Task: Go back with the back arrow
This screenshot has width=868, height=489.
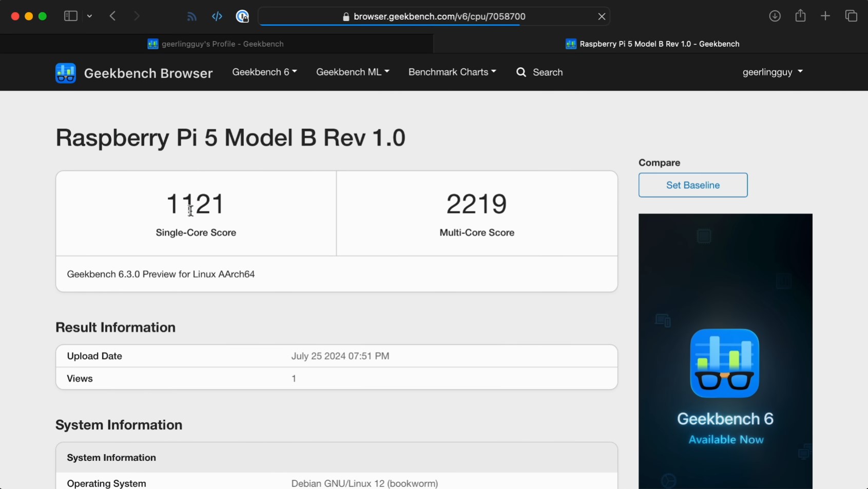Action: pos(113,16)
